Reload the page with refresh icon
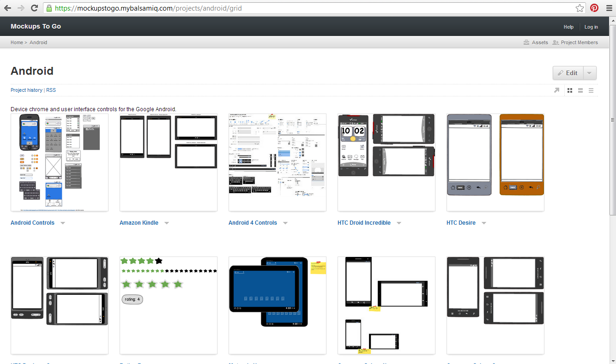This screenshot has height=364, width=616. (34, 8)
